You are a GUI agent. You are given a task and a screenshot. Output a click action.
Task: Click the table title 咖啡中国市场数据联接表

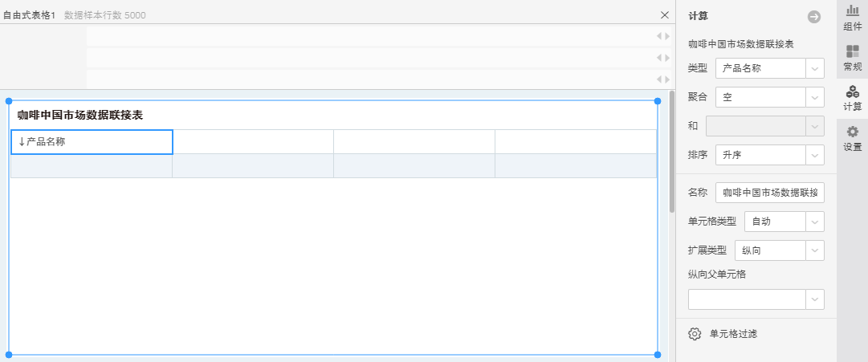(80, 115)
